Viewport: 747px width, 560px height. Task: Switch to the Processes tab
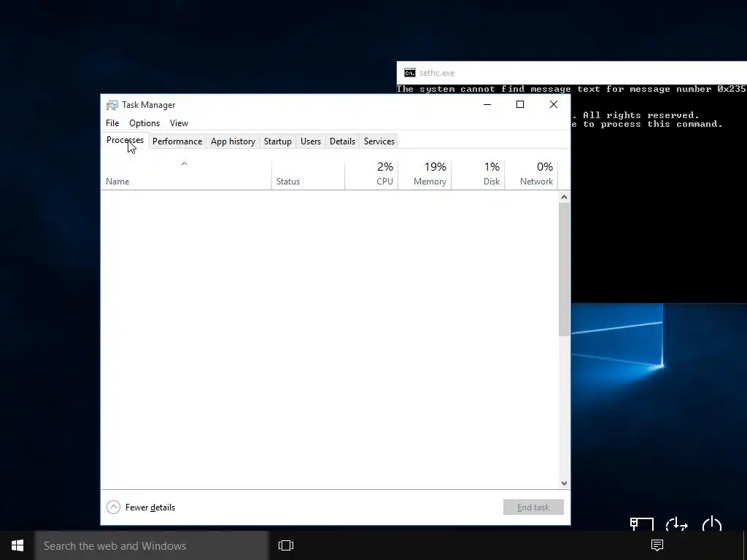125,141
